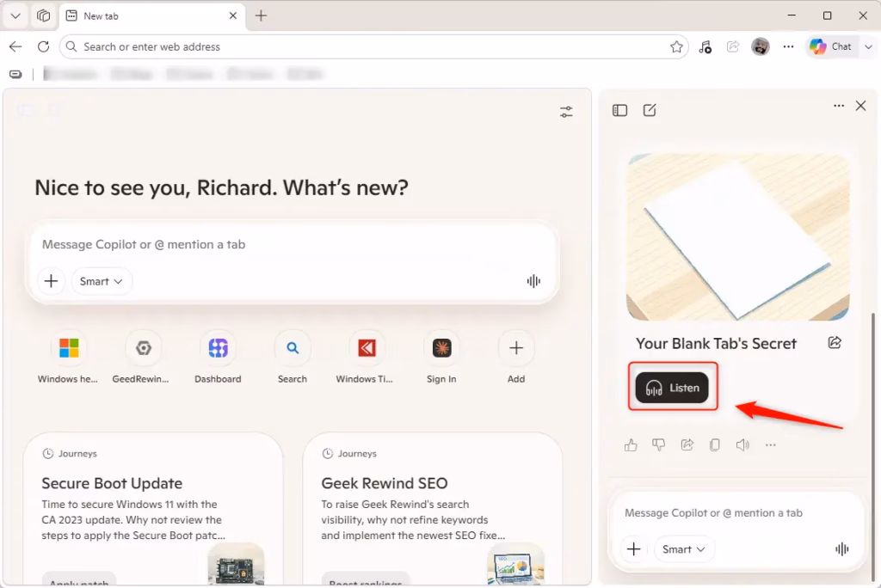Add attachment with plus in side pane
Screen dimensions: 881x588
(x=634, y=549)
